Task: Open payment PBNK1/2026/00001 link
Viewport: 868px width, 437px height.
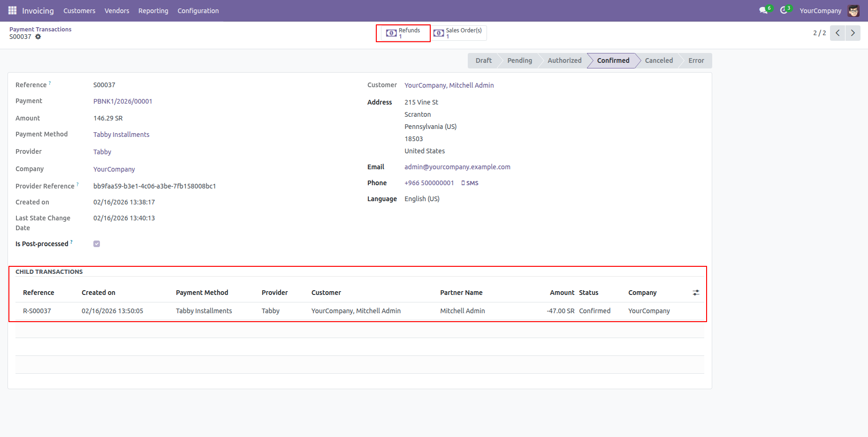Action: point(122,101)
